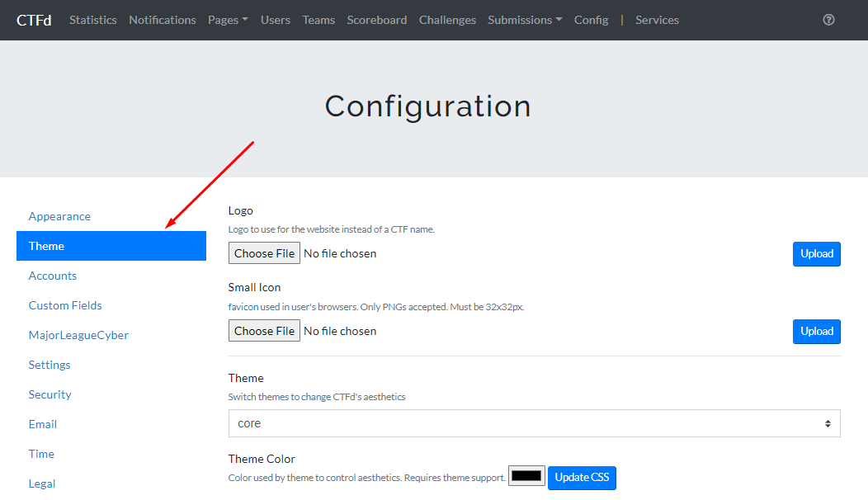This screenshot has height=500, width=868.
Task: Follow the favicon hyperlink
Action: [243, 307]
